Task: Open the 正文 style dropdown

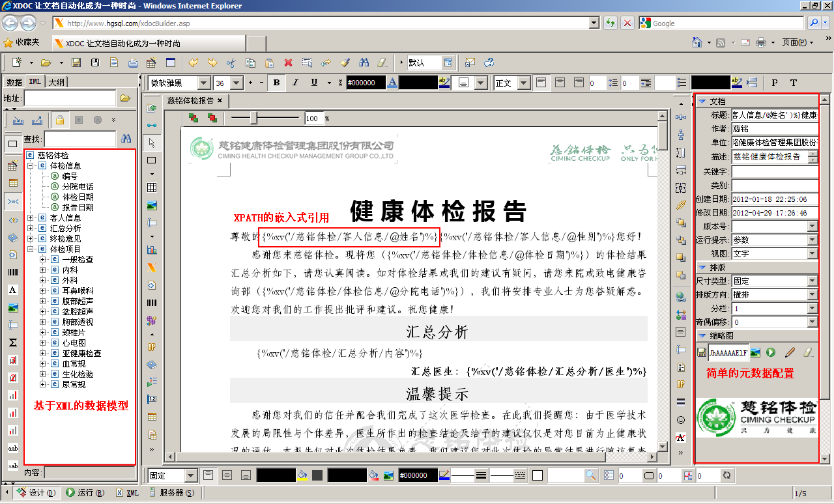Action: pyautogui.click(x=523, y=83)
